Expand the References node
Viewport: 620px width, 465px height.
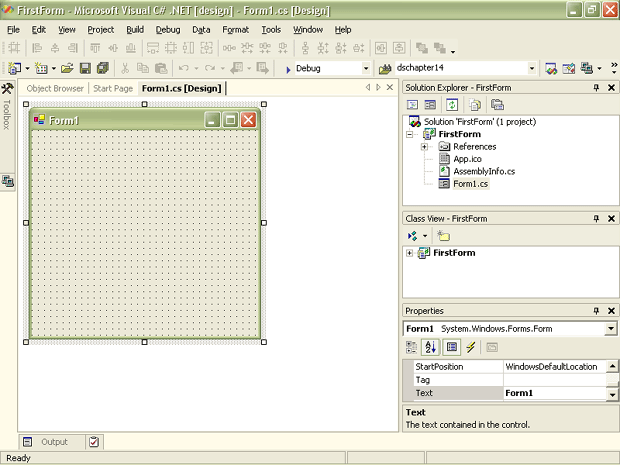click(x=424, y=147)
